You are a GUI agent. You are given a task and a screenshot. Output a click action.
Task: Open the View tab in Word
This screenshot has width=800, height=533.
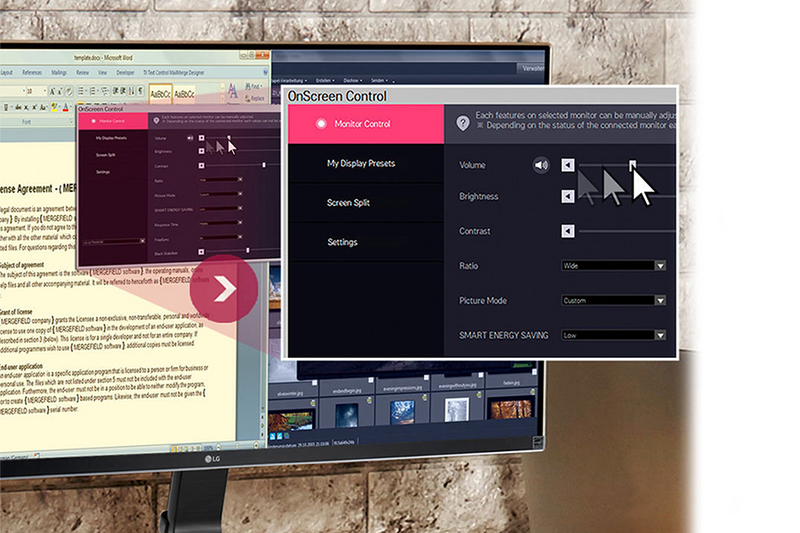[x=103, y=72]
